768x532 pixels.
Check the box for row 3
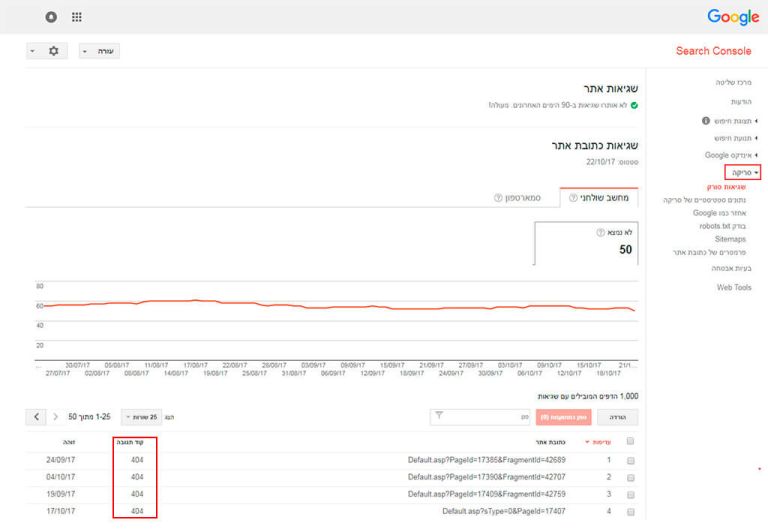tap(631, 495)
